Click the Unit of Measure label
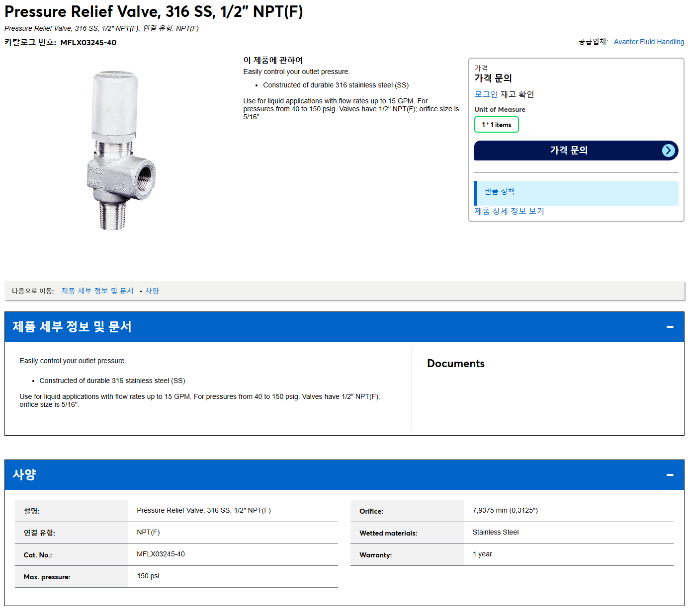 tap(500, 109)
